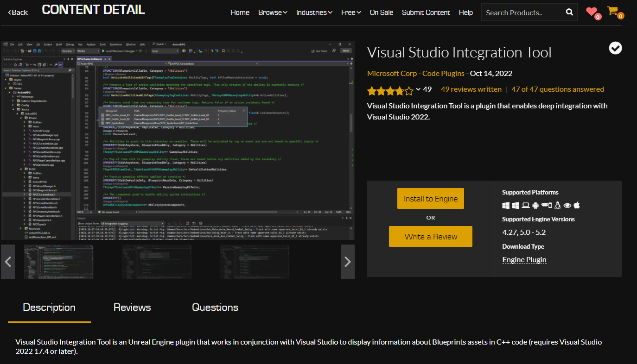637x364 pixels.
Task: Click the Linux penguin platform icon
Action: (557, 205)
